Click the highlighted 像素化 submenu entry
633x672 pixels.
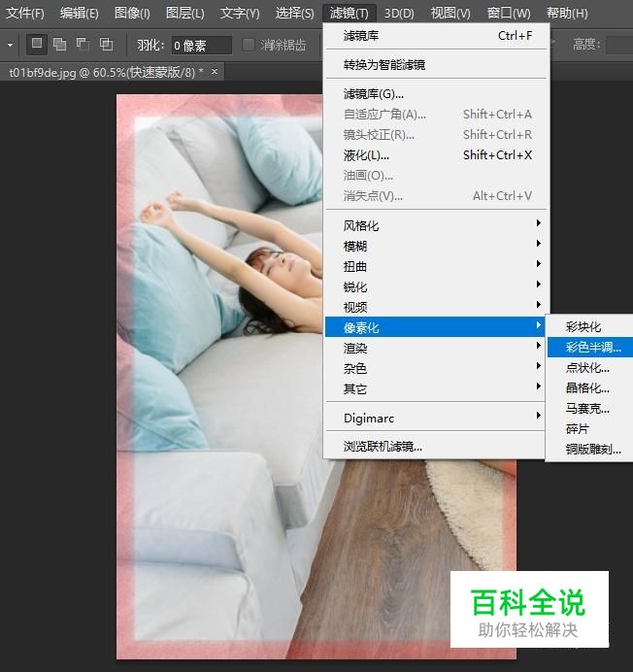[x=435, y=327]
